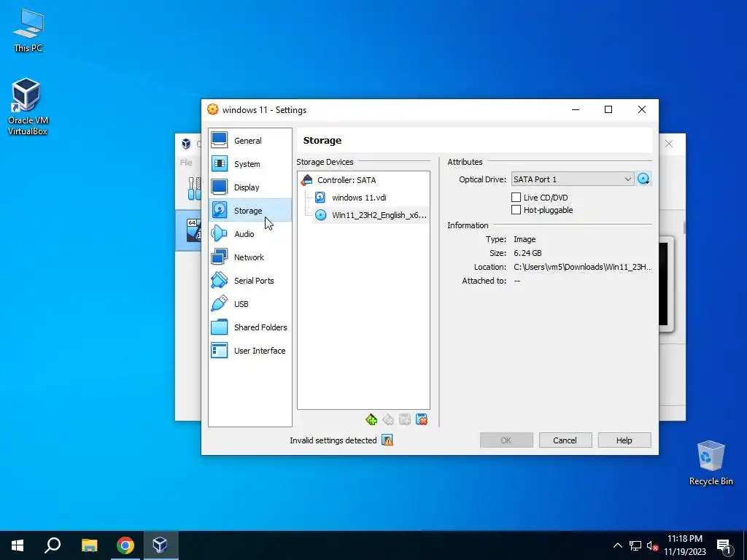Choose a virtual optical disk file

[643, 179]
